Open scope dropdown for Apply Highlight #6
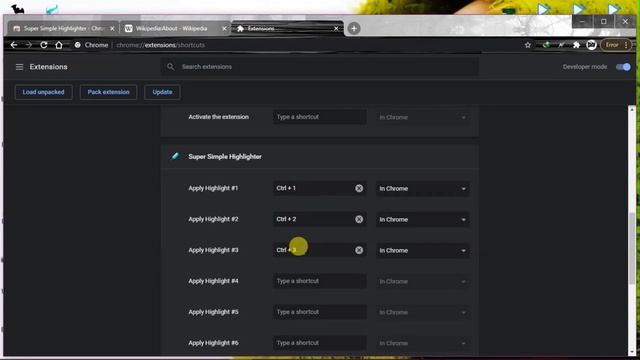 click(x=422, y=343)
